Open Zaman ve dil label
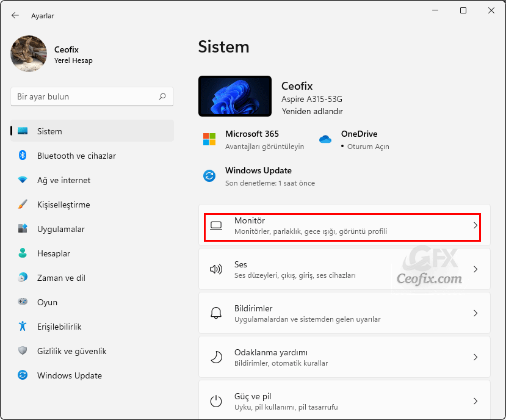 click(61, 278)
